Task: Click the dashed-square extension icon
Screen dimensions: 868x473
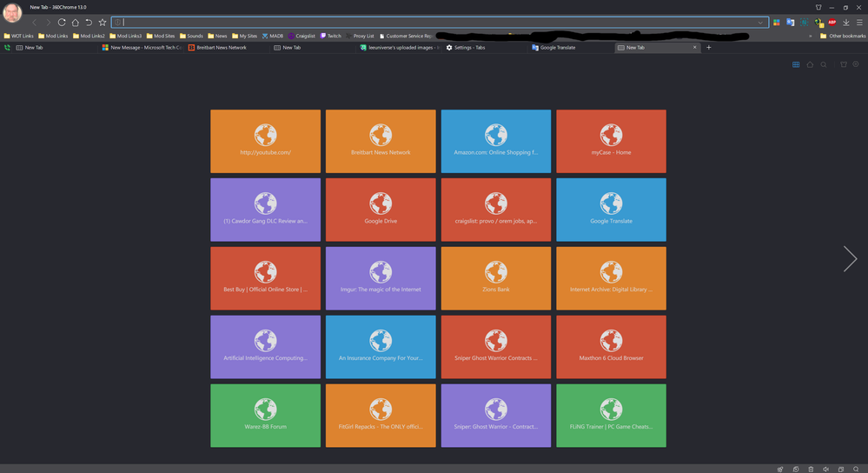Action: click(804, 22)
